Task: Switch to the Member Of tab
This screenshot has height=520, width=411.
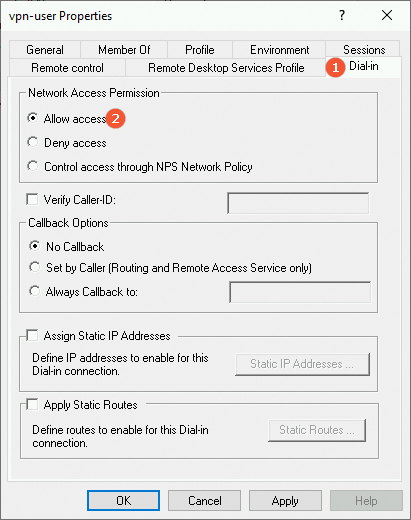Action: (124, 50)
